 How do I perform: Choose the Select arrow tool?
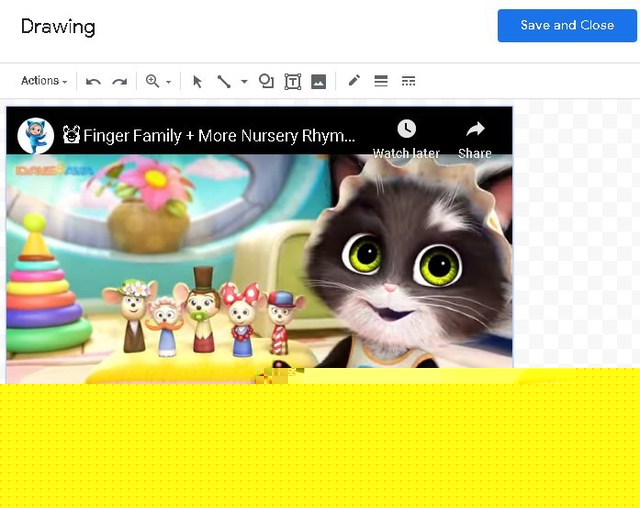[197, 82]
